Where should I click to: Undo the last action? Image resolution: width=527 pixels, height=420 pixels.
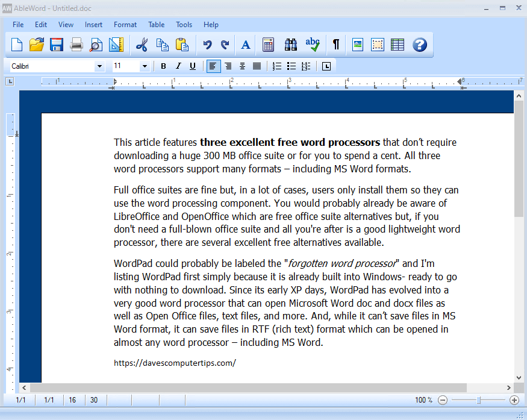click(x=207, y=45)
